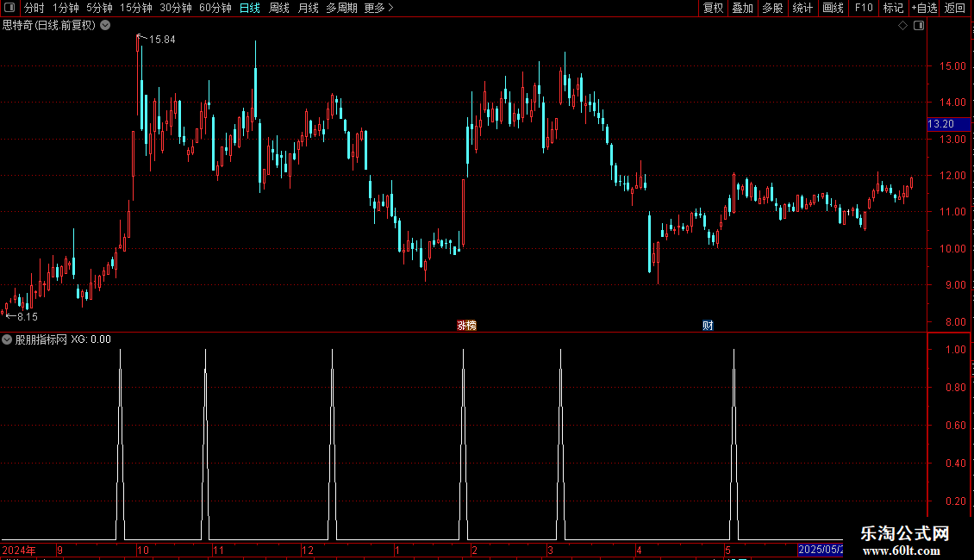
Task: Select the 1分钟 period
Action: (x=66, y=8)
